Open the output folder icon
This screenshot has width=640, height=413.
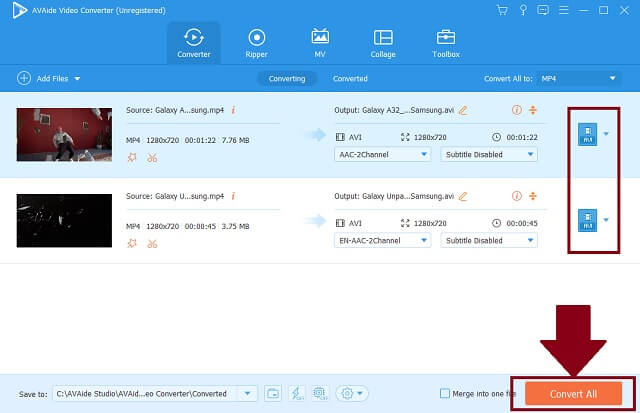tap(273, 393)
